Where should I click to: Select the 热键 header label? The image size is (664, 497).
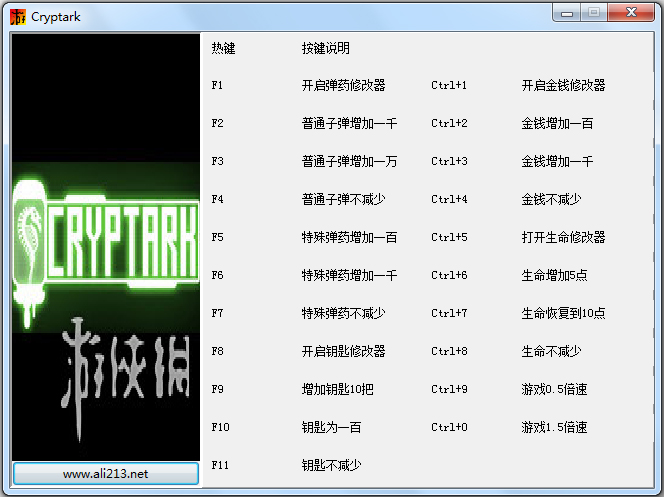point(223,48)
